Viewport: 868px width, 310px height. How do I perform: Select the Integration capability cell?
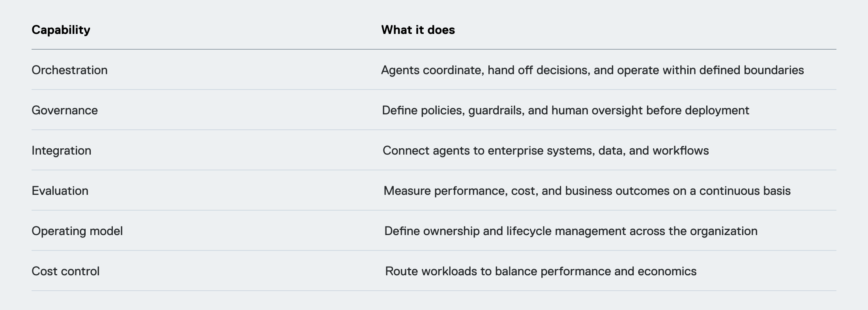pyautogui.click(x=61, y=151)
